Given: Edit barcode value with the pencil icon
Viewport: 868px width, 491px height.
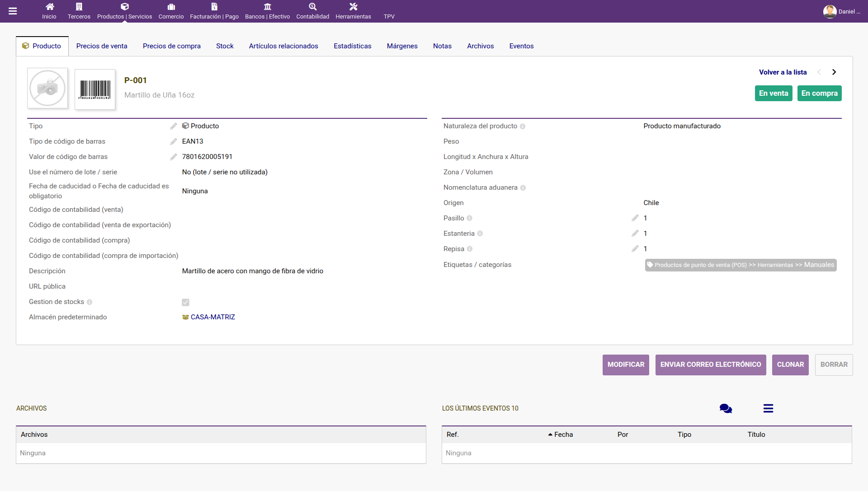Looking at the screenshot, I should [x=174, y=157].
